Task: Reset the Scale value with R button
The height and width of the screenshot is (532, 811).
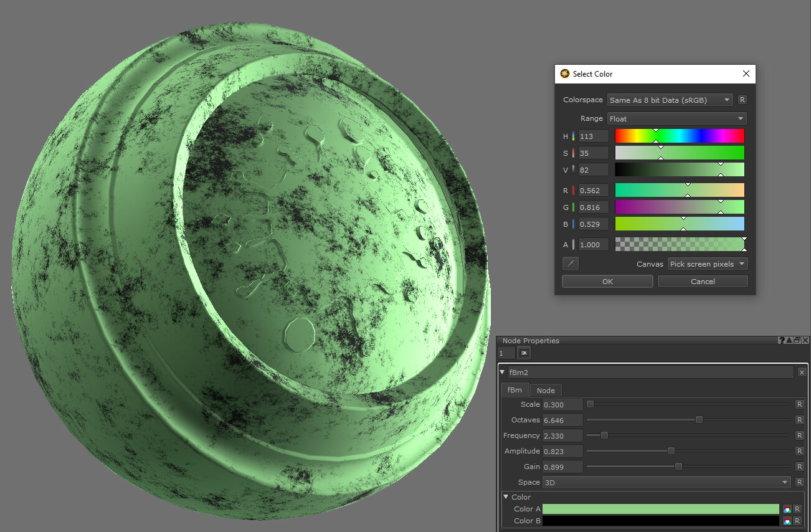Action: [800, 404]
